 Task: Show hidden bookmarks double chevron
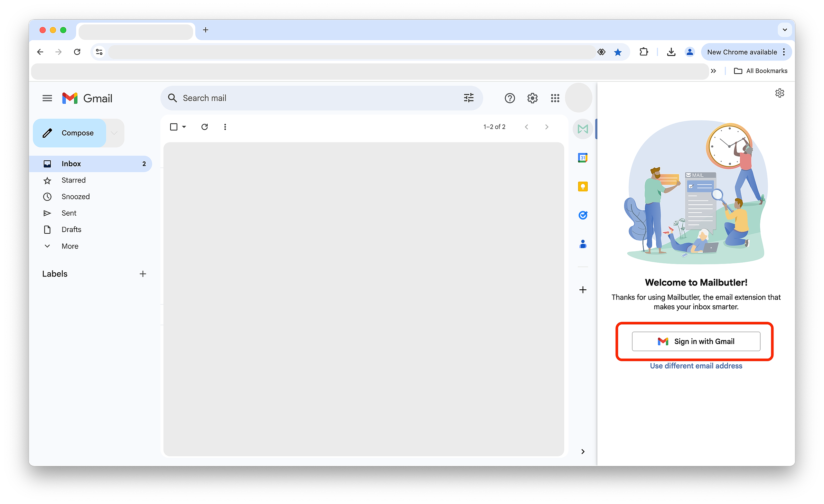(x=713, y=71)
